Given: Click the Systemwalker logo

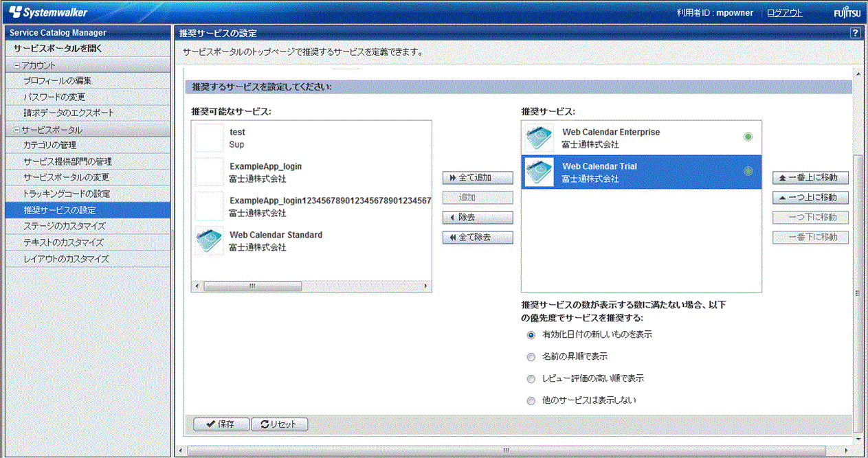Looking at the screenshot, I should click(48, 12).
